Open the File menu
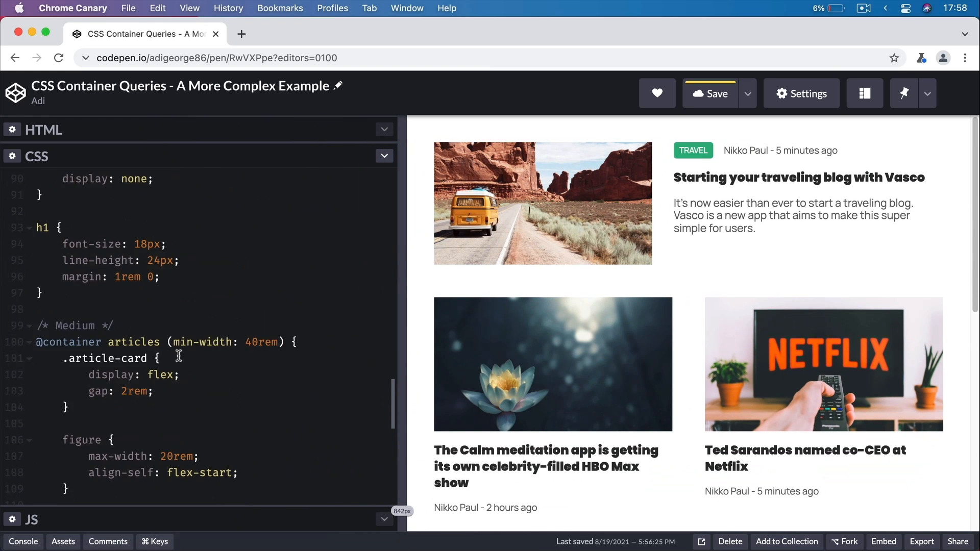This screenshot has height=551, width=980. (128, 8)
